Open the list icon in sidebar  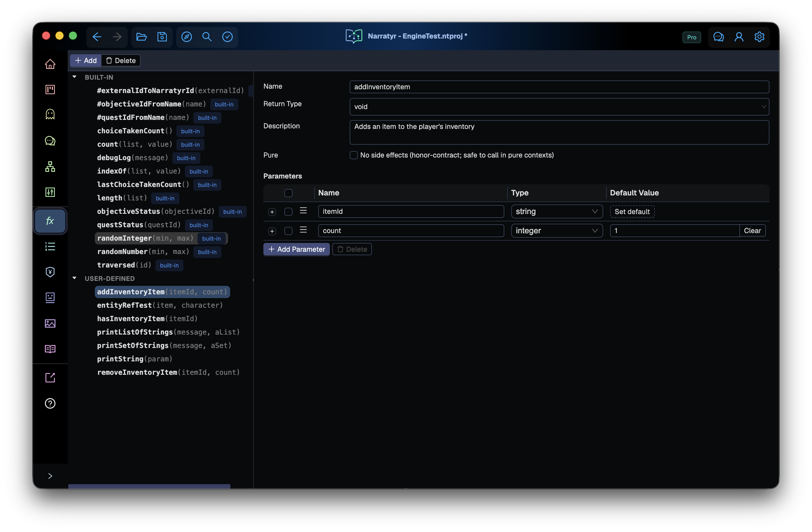pyautogui.click(x=50, y=246)
